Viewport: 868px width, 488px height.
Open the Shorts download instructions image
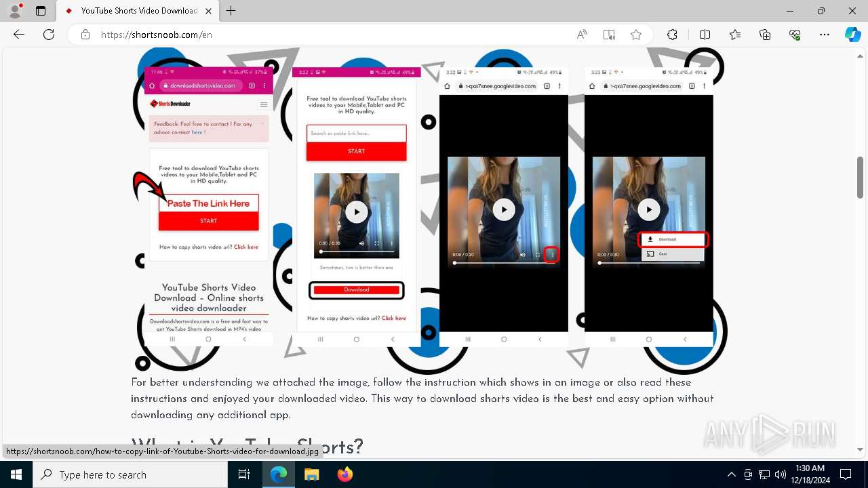[x=430, y=209]
